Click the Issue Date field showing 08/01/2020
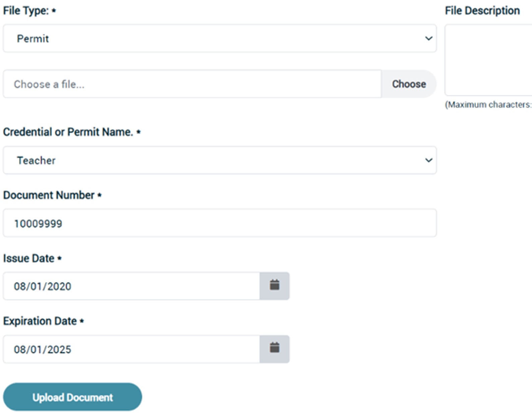Image resolution: width=532 pixels, height=419 pixels. click(131, 286)
